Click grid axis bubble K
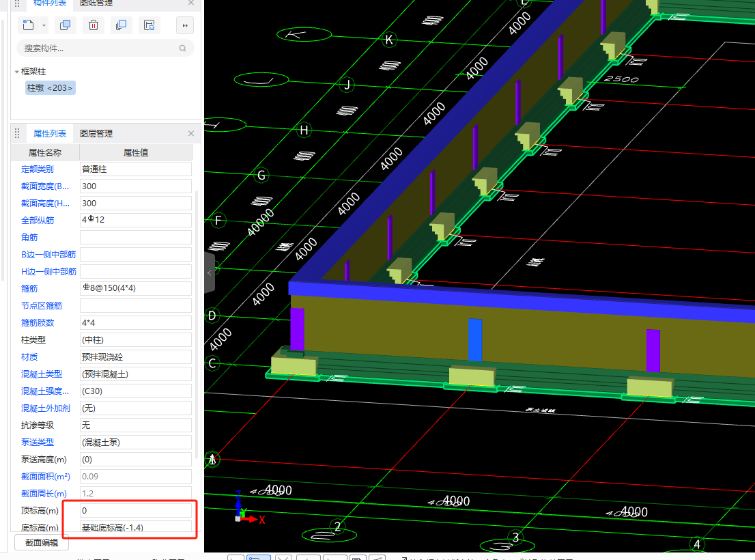The width and height of the screenshot is (755, 560). pos(389,40)
